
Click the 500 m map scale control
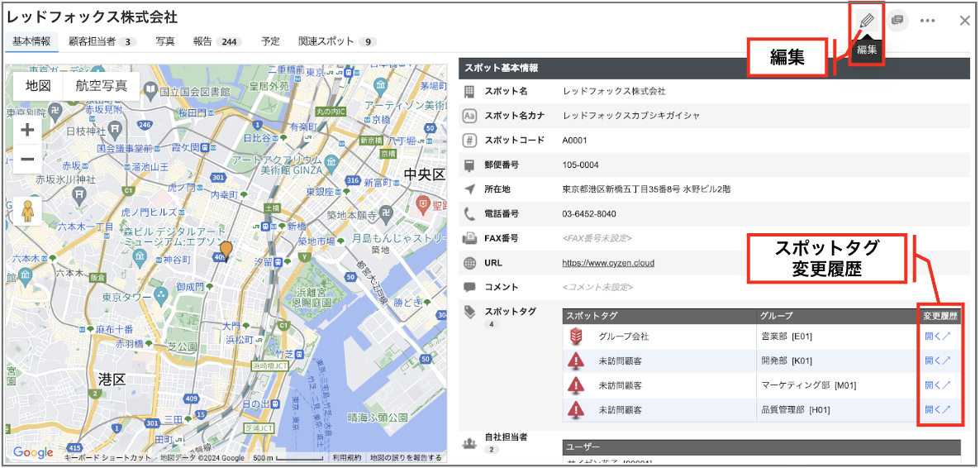290,458
